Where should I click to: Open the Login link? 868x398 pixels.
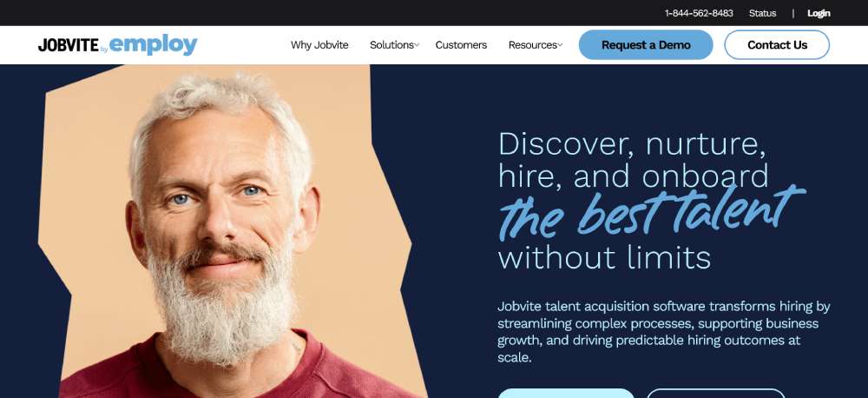tap(819, 13)
